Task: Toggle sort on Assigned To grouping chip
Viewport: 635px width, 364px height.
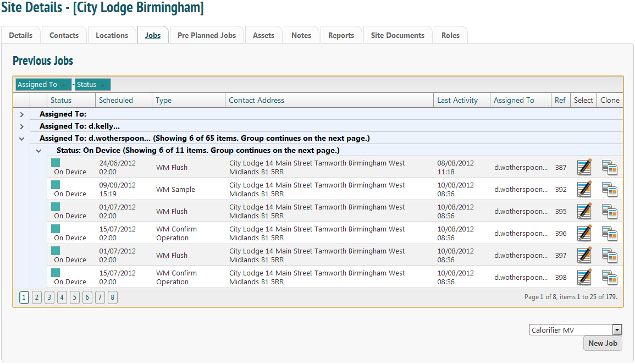Action: (43, 84)
